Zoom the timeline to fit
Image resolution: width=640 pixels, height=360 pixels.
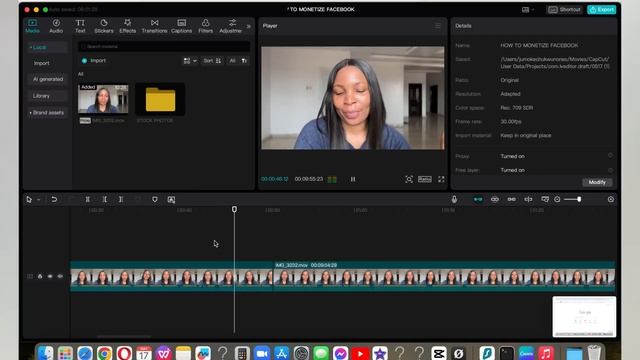(611, 199)
